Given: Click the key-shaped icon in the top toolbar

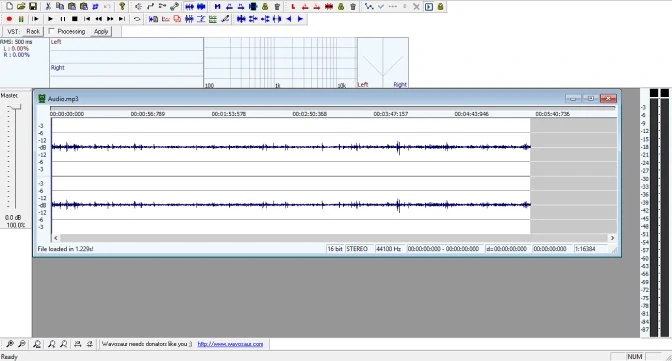Looking at the screenshot, I should 123,6.
